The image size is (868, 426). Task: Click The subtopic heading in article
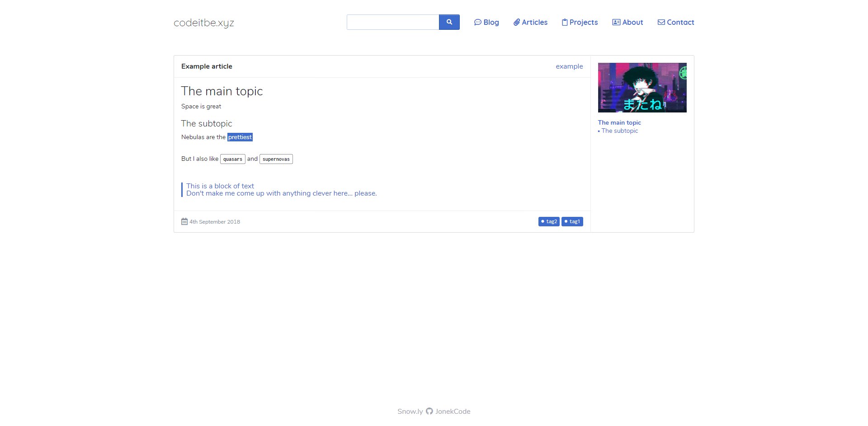tap(207, 123)
